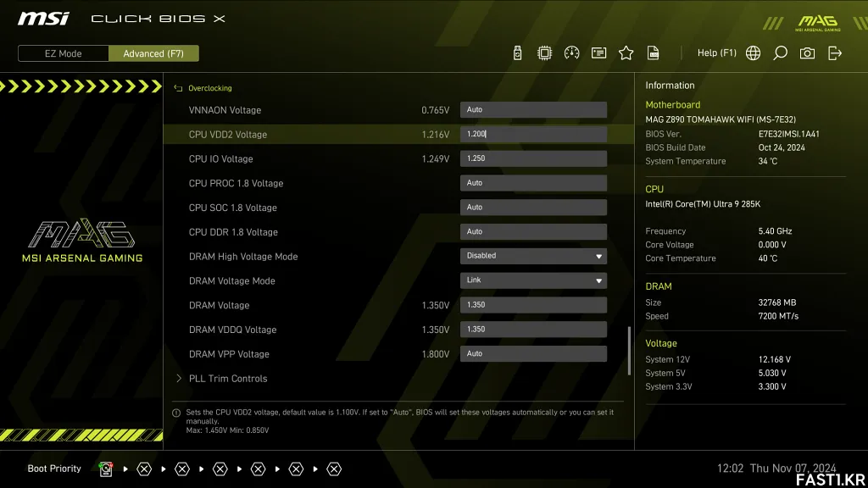The height and width of the screenshot is (488, 868).
Task: Click the exit door icon
Action: (x=834, y=53)
